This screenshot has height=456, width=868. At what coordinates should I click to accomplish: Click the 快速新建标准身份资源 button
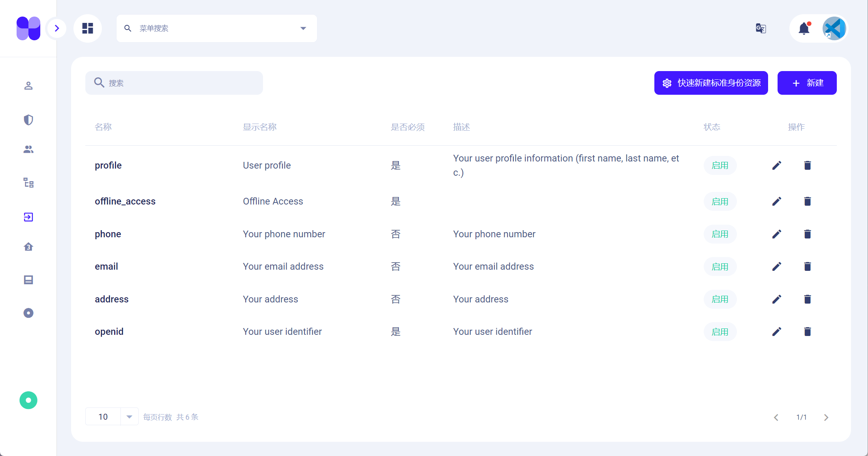711,83
